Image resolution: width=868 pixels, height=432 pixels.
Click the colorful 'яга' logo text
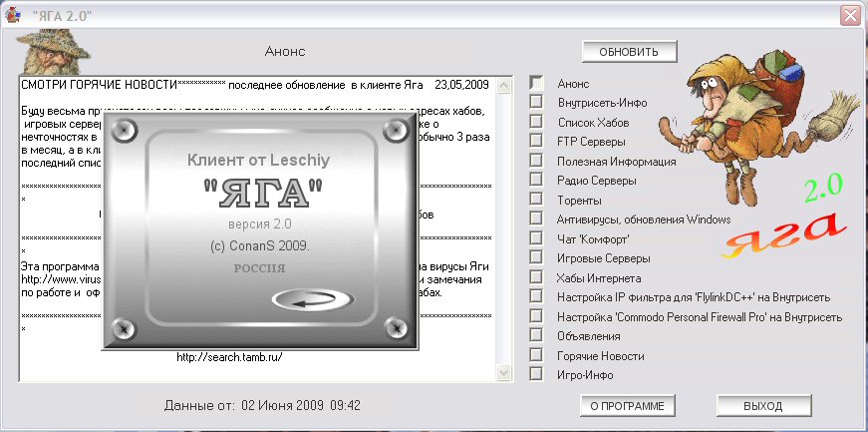pos(785,234)
